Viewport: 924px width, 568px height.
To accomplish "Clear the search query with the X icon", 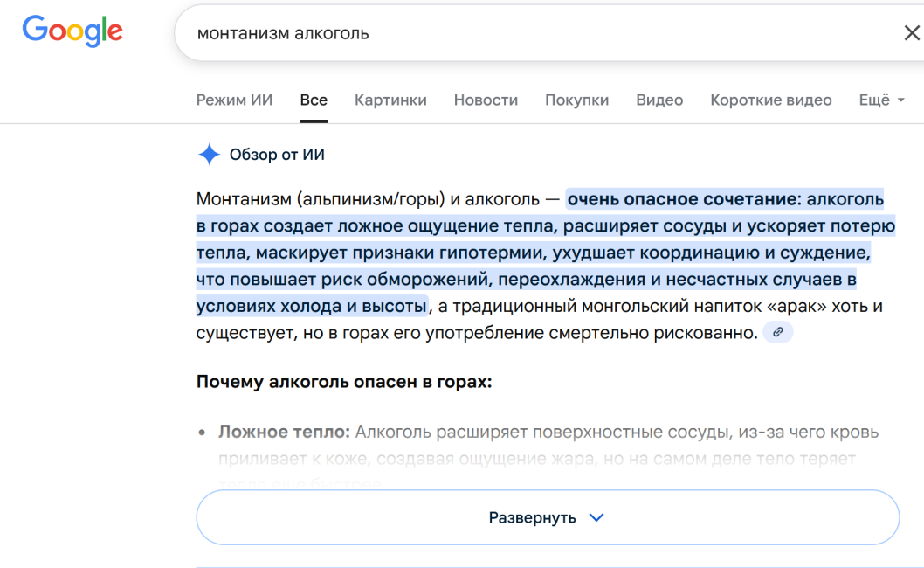I will click(913, 32).
